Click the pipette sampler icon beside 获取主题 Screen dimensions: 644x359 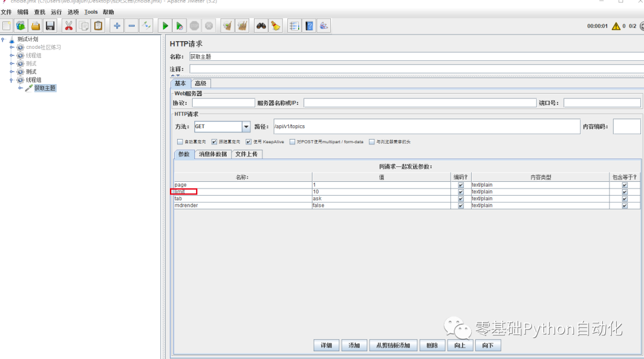click(29, 88)
